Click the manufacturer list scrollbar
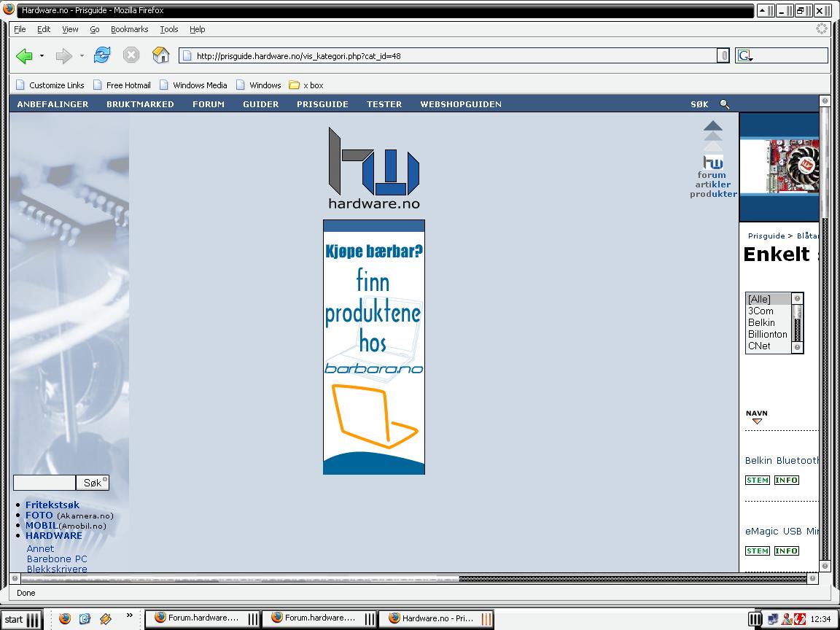Screen dimensions: 840x630 click(x=797, y=323)
